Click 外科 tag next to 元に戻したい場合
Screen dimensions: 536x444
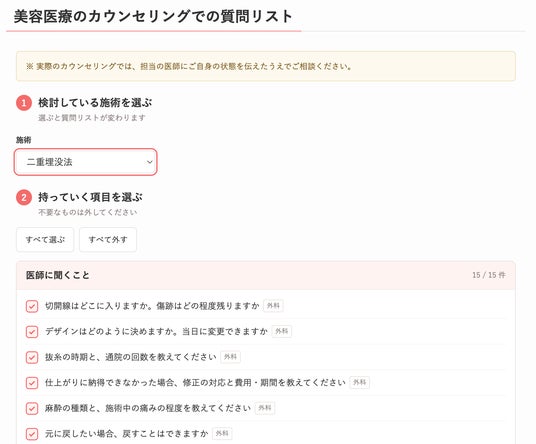(222, 433)
